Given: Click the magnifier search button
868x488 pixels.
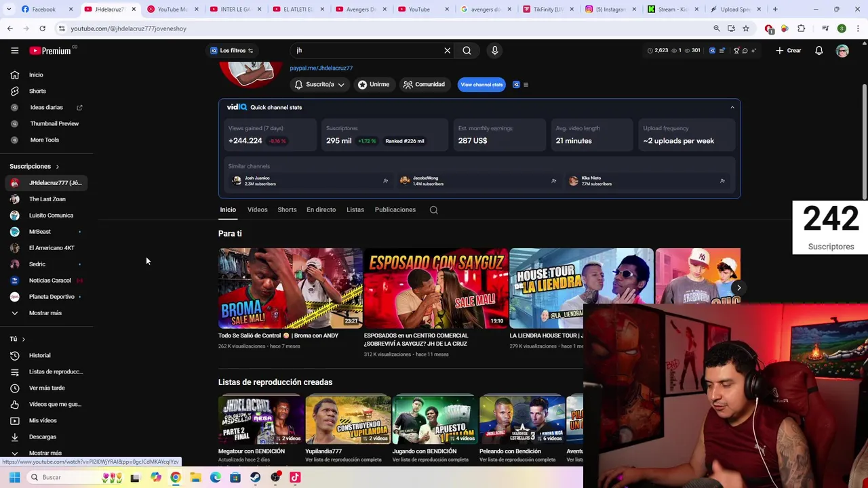Looking at the screenshot, I should (x=467, y=50).
